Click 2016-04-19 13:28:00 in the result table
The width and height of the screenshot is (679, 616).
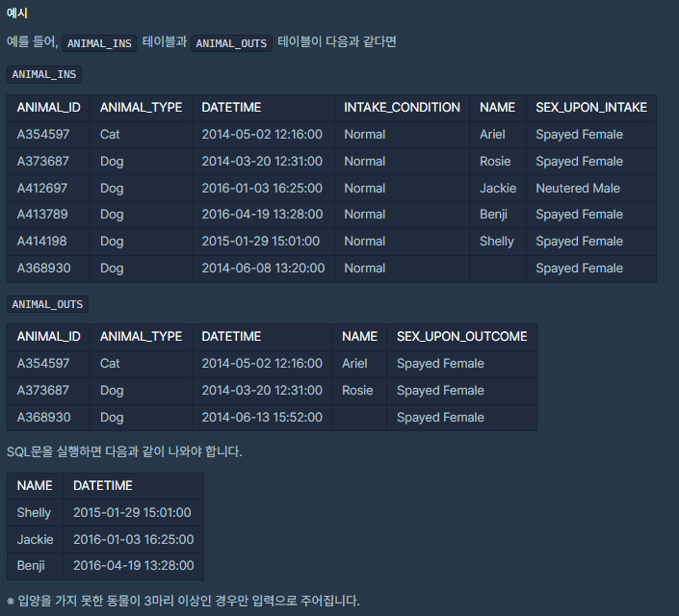(133, 565)
